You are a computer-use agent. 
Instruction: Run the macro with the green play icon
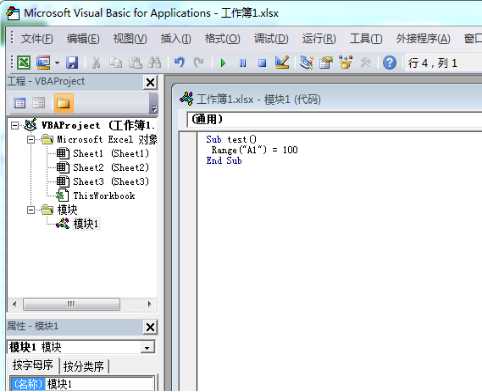(x=223, y=63)
